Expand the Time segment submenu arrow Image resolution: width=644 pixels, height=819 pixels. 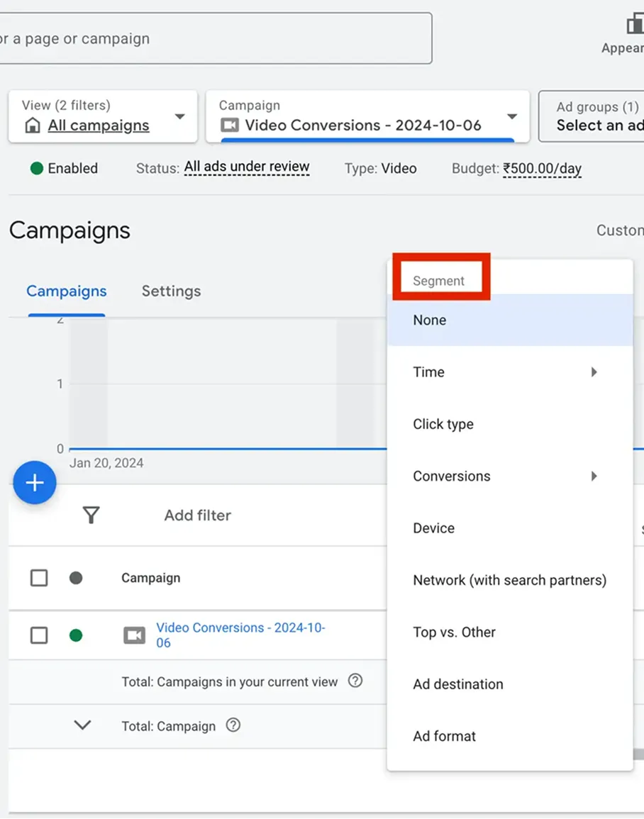594,372
